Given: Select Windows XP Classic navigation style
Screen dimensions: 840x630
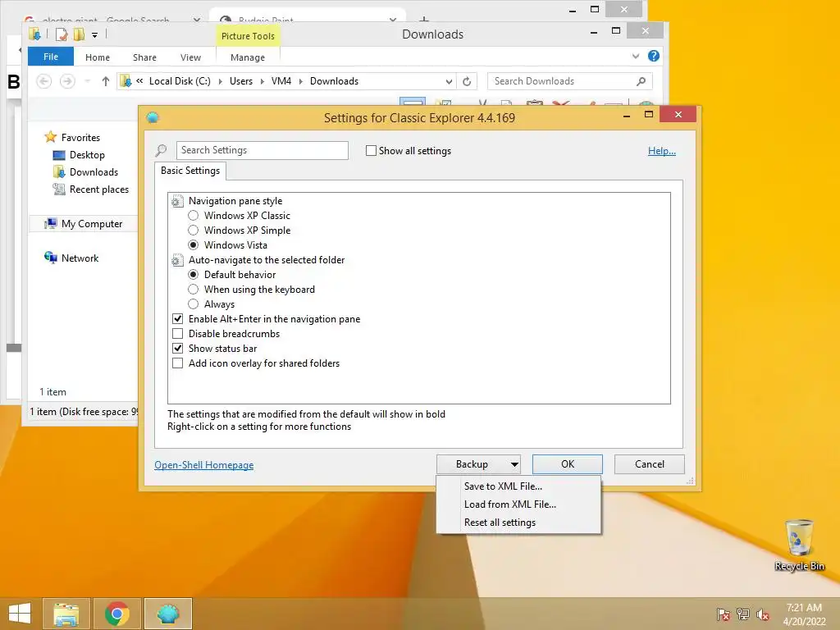Looking at the screenshot, I should [194, 216].
